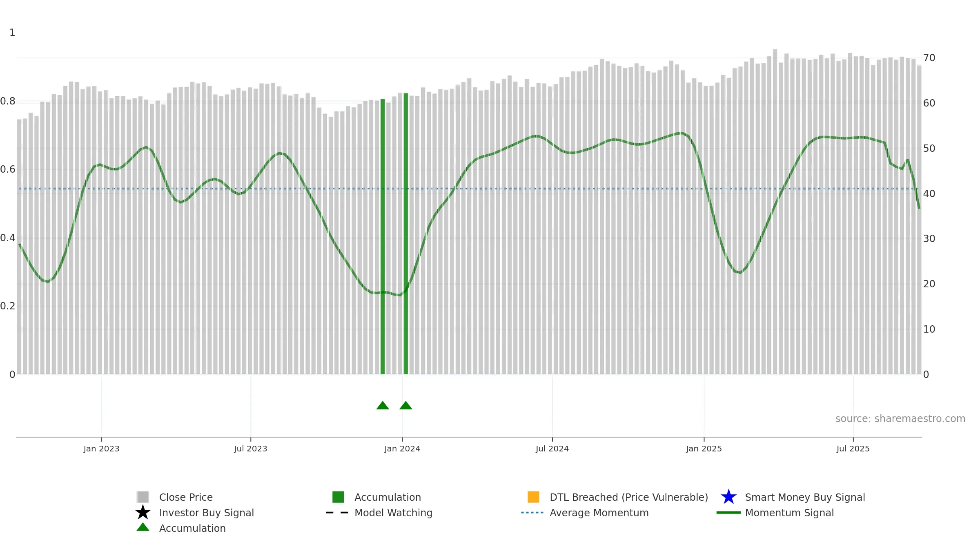Open the sharemaestro.com source link
The image size is (980, 551).
click(x=900, y=419)
